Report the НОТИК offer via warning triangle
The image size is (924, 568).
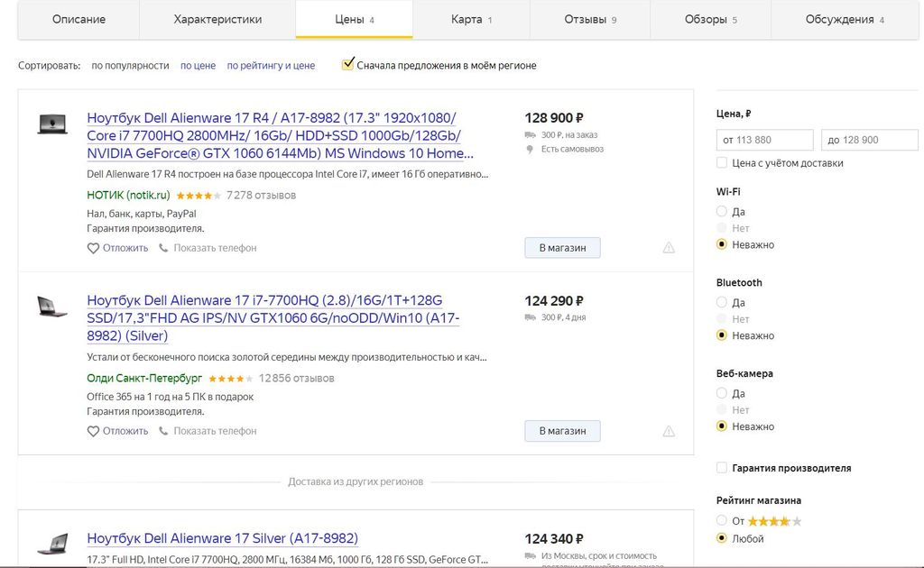[x=669, y=248]
